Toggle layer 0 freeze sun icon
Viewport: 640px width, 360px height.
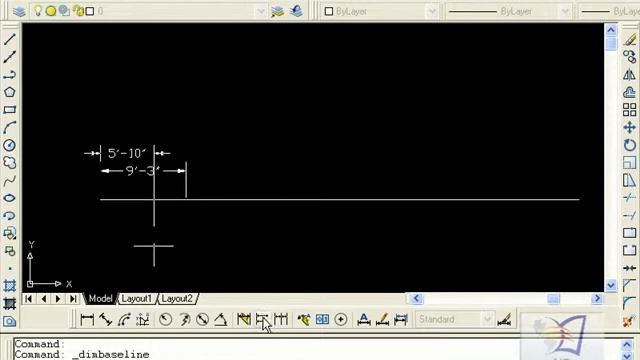point(51,11)
